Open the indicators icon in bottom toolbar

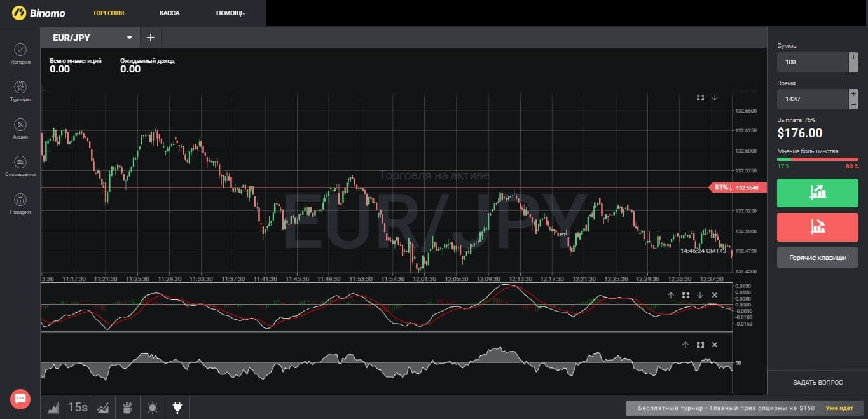(102, 408)
